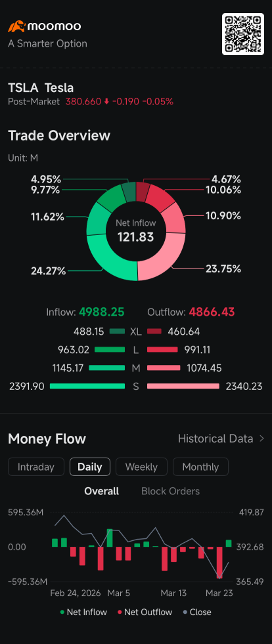
Task: Click the Unit: M label
Action: [23, 158]
